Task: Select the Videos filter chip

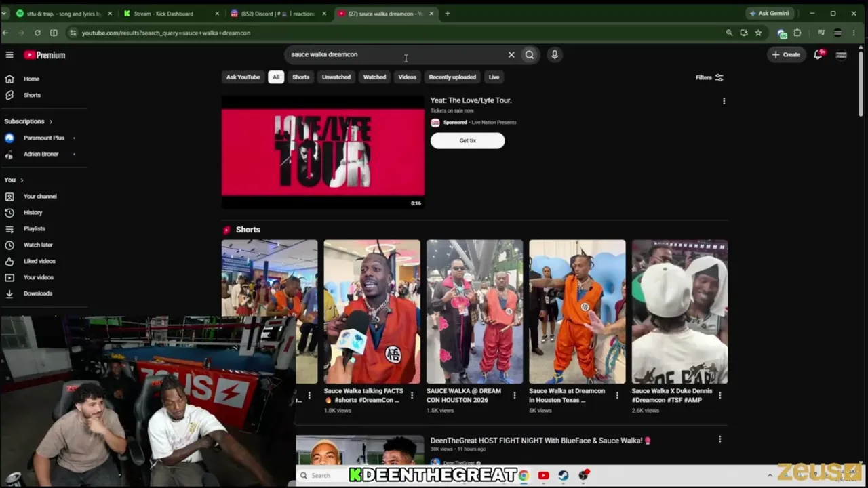Action: click(x=407, y=77)
